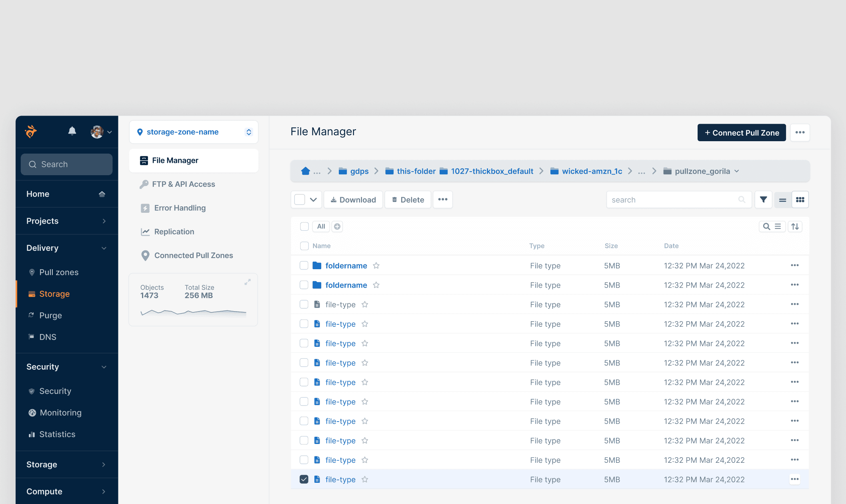
Task: Open the pullzone_gorila breadcrumb dropdown
Action: pos(737,171)
